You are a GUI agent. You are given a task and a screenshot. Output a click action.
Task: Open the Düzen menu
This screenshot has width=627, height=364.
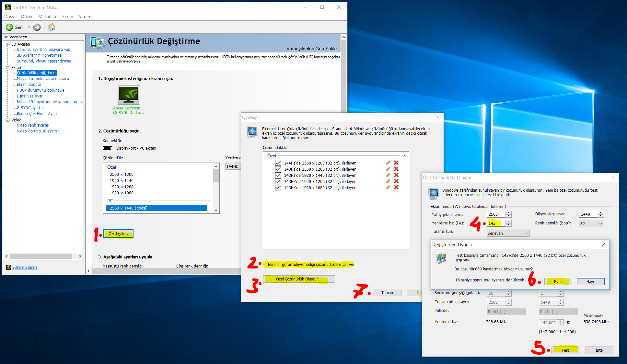point(27,17)
